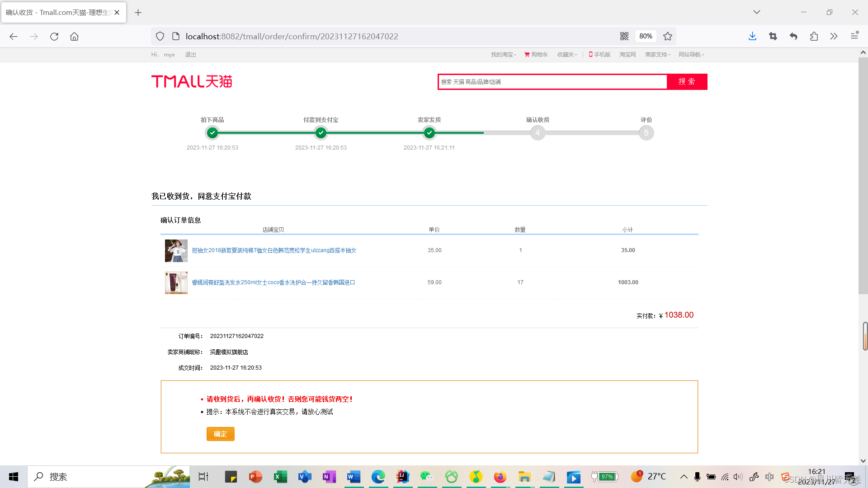Click order number 20231127162047022
Viewport: 868px width, 488px height.
(x=237, y=336)
